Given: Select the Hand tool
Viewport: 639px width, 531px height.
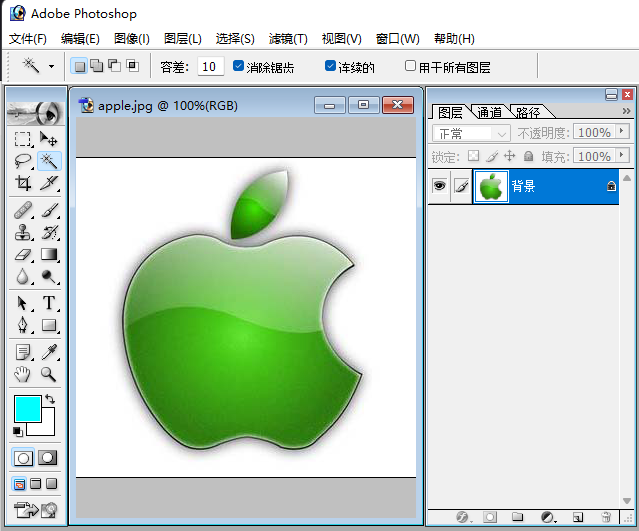Looking at the screenshot, I should click(22, 374).
